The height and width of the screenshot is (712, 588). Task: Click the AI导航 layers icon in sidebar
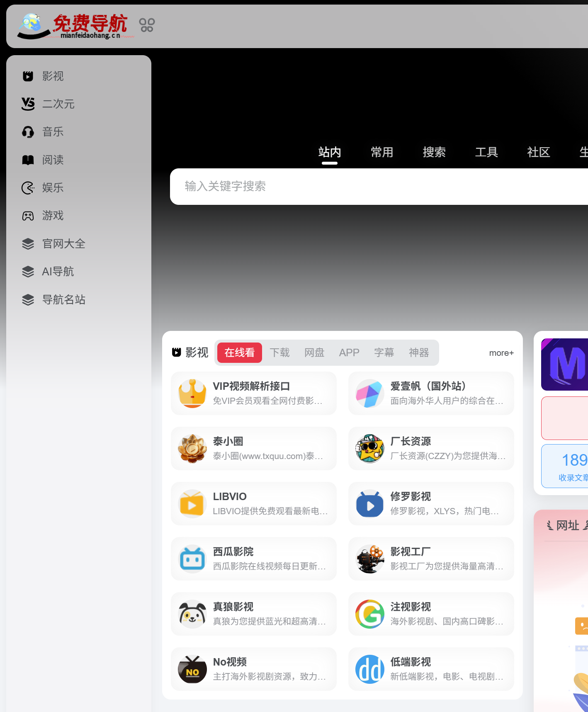(28, 271)
